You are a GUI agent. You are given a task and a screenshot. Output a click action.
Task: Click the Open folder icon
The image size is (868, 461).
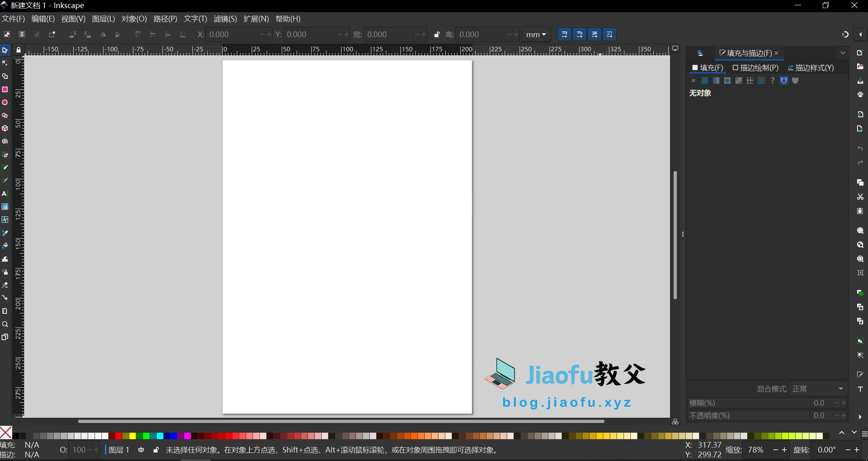coord(860,66)
